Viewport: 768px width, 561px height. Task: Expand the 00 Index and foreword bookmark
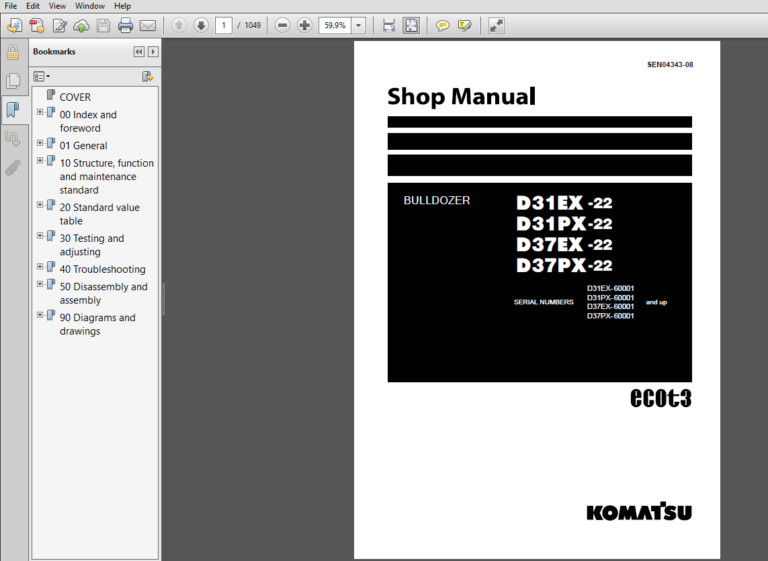click(40, 112)
